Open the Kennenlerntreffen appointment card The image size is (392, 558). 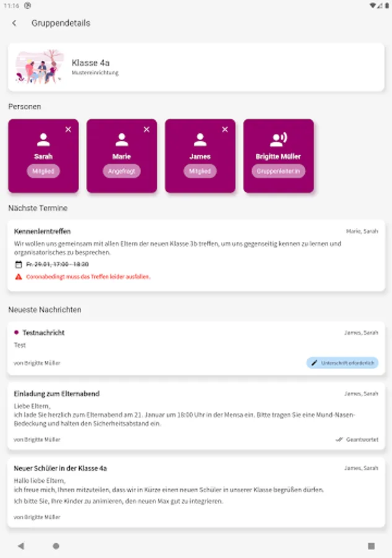click(196, 254)
